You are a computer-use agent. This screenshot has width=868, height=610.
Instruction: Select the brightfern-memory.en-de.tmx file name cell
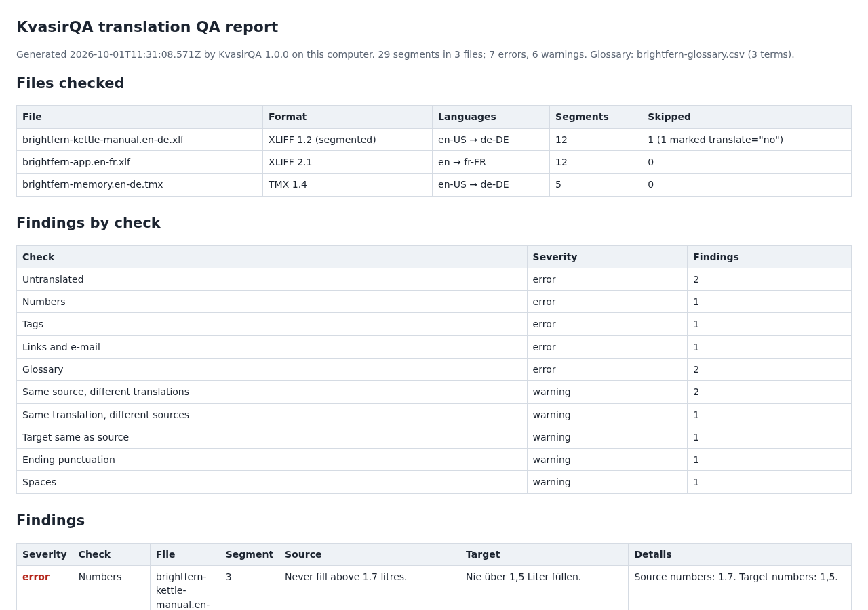pyautogui.click(x=140, y=184)
